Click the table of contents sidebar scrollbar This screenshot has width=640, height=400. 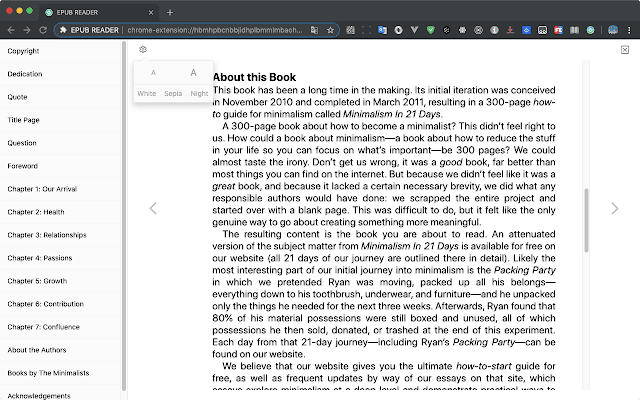(x=124, y=216)
